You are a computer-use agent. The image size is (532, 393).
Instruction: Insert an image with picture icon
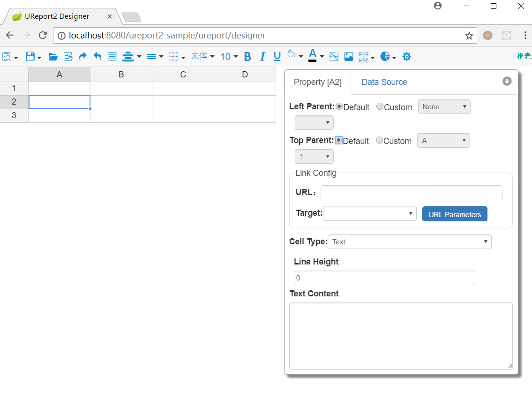[x=349, y=57]
